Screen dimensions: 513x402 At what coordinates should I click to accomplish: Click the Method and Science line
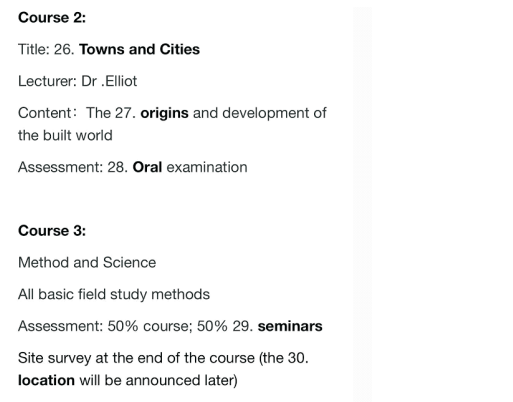(87, 262)
